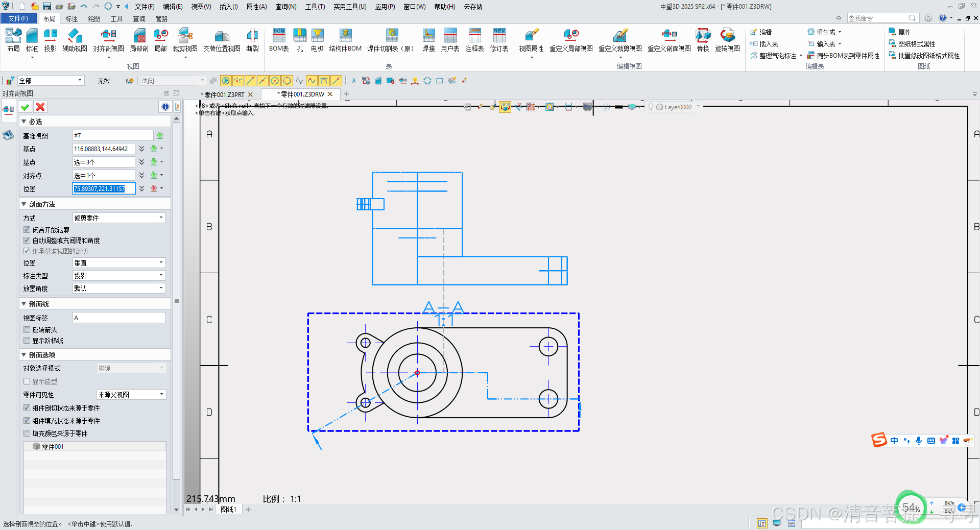Select the 替换 replace tool
Viewport: 980px width, 530px height.
[x=703, y=40]
